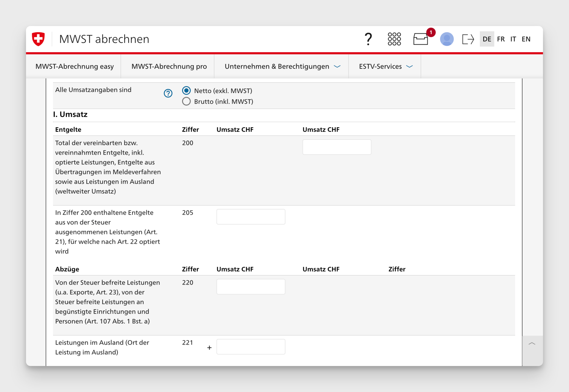This screenshot has width=569, height=392.
Task: Click the Swiss coat of arms logo
Action: click(38, 39)
